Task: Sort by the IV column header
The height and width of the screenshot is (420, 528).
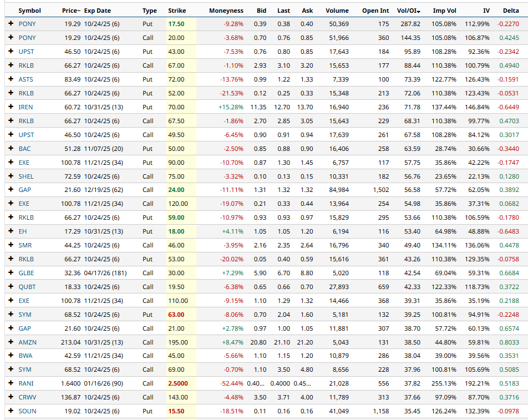Action: (486, 11)
